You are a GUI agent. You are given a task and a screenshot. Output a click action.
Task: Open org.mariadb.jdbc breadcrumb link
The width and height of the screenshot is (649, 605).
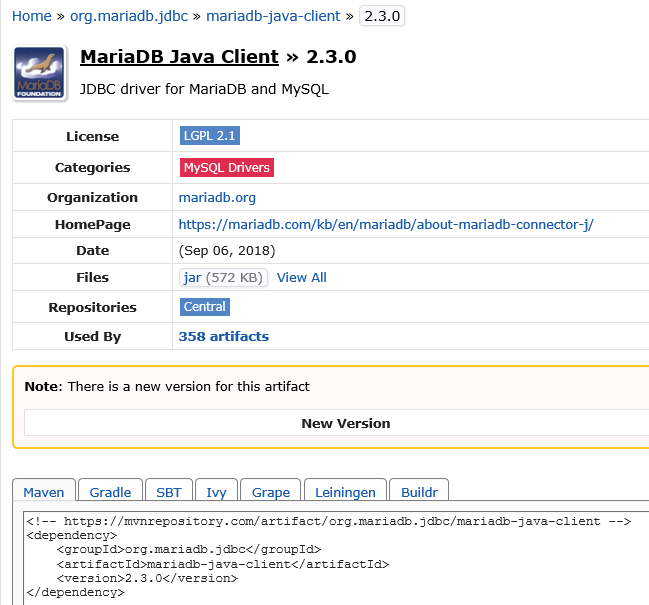(129, 16)
